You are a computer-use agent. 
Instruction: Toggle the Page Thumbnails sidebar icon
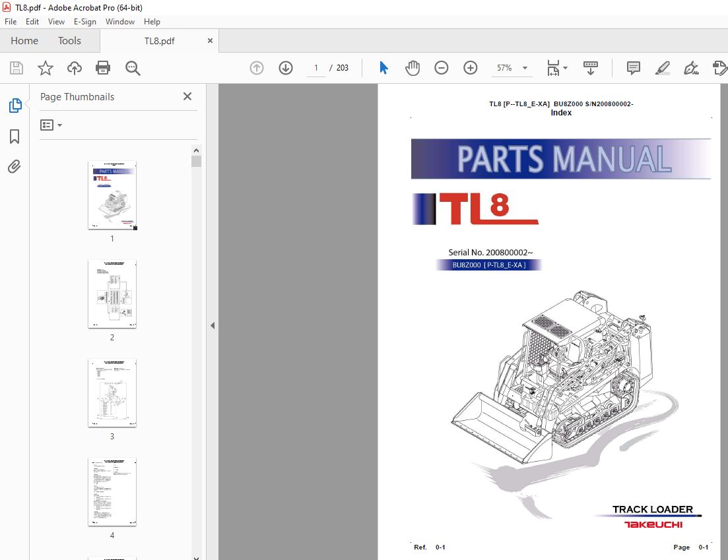click(15, 106)
